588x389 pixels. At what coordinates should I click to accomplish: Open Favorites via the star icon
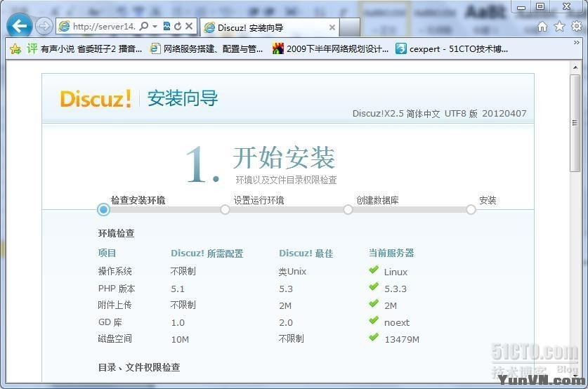tap(559, 26)
